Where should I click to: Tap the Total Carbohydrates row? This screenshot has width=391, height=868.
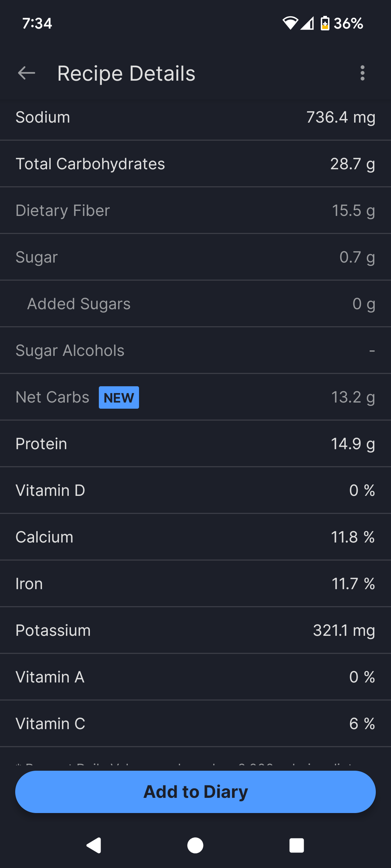click(x=195, y=164)
